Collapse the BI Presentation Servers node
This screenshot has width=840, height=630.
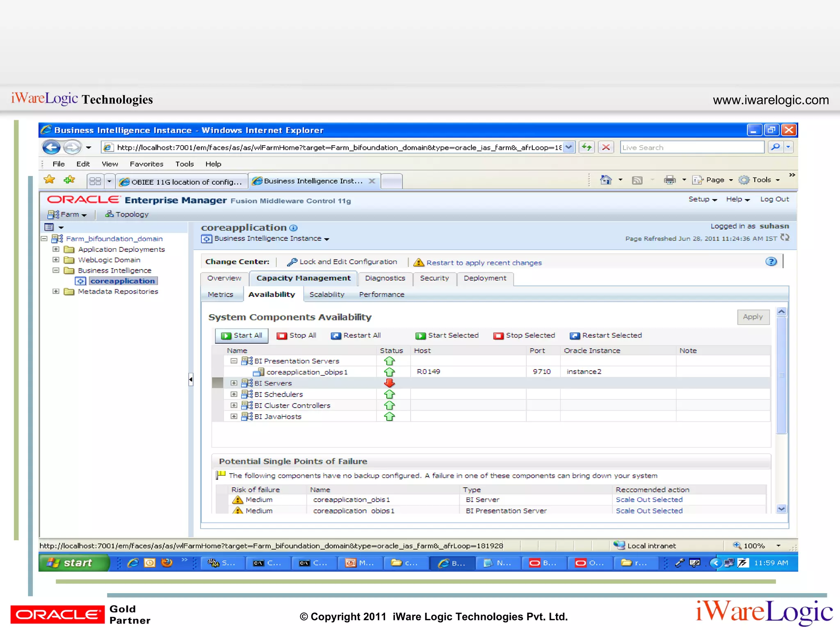pyautogui.click(x=234, y=361)
